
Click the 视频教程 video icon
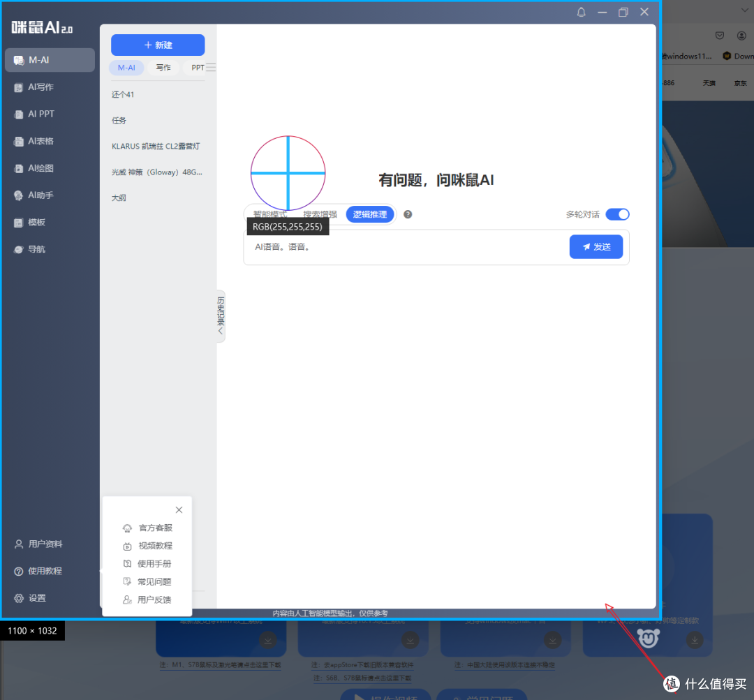pos(127,546)
